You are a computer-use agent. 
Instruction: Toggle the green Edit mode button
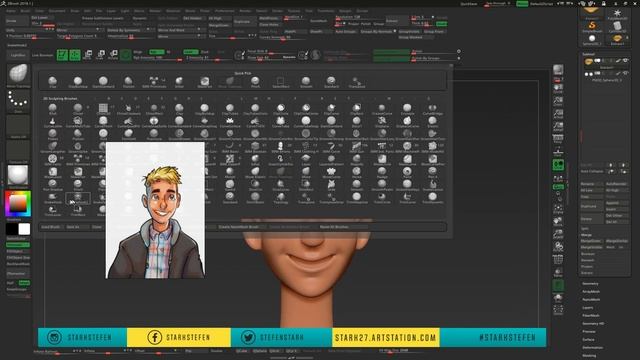point(62,55)
